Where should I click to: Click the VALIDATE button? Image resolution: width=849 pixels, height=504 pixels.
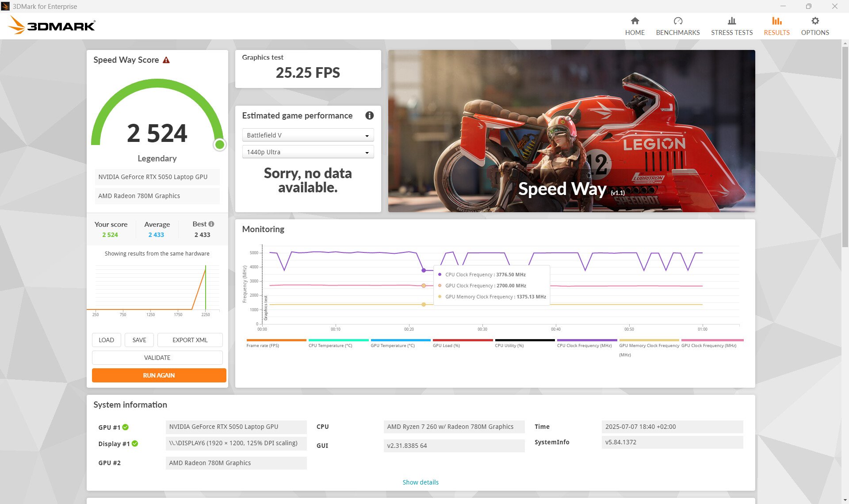(157, 357)
